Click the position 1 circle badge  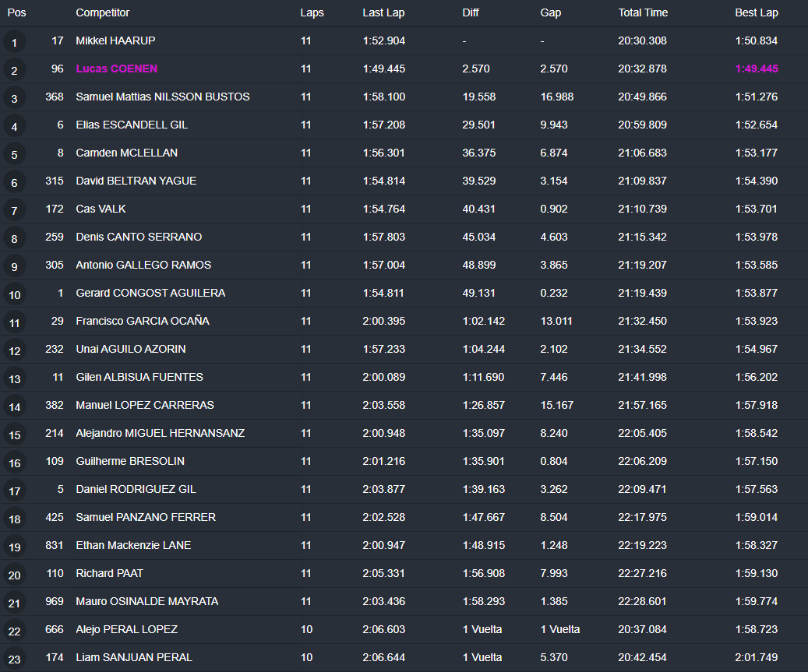point(14,42)
